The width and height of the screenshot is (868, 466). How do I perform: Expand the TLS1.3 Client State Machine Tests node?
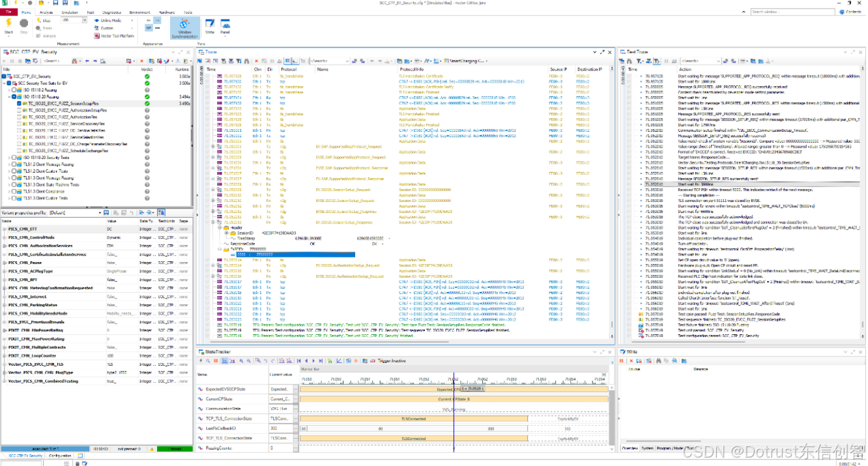coord(10,185)
